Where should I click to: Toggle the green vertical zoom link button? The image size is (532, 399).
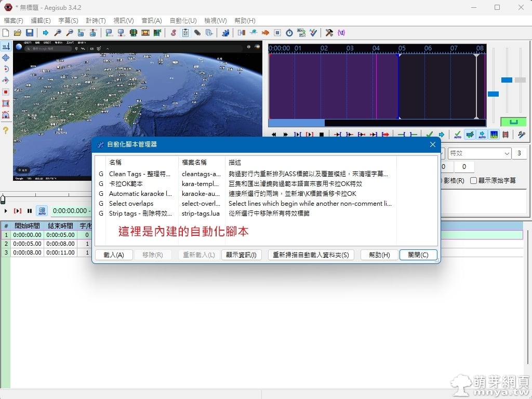[513, 122]
